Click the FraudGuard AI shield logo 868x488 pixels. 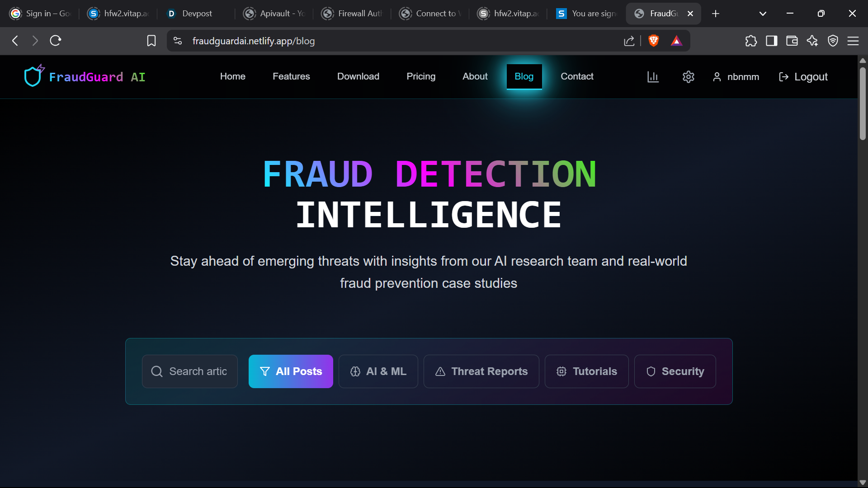(x=33, y=76)
